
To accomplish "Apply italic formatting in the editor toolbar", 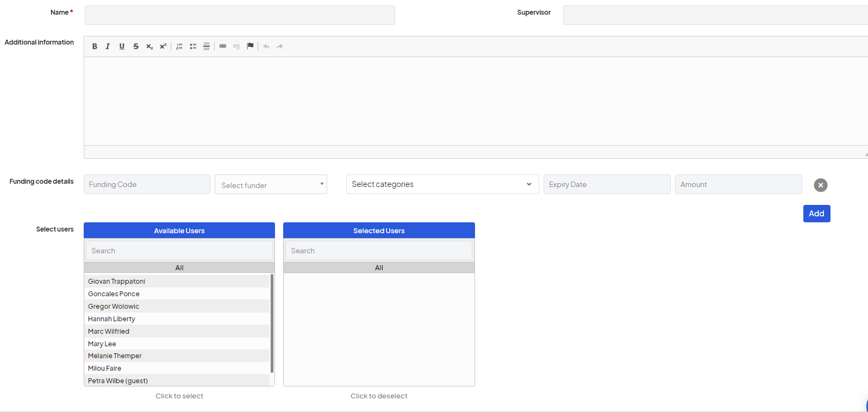I will (x=108, y=47).
